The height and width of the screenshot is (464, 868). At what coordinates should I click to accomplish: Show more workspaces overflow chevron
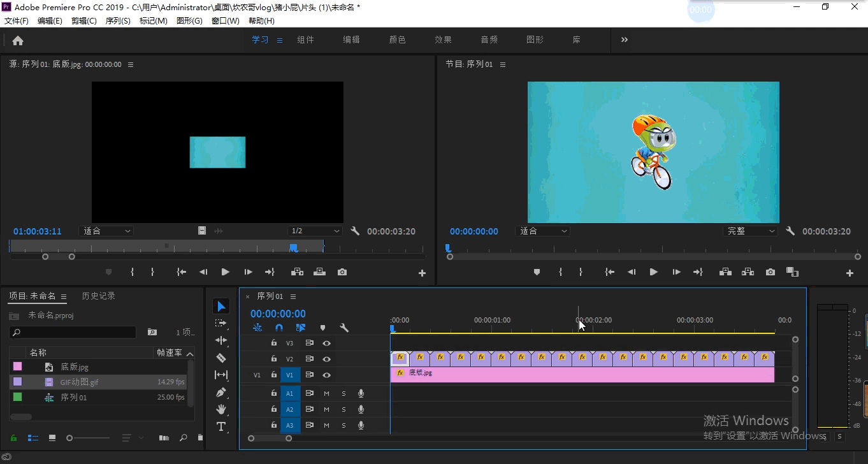[625, 40]
